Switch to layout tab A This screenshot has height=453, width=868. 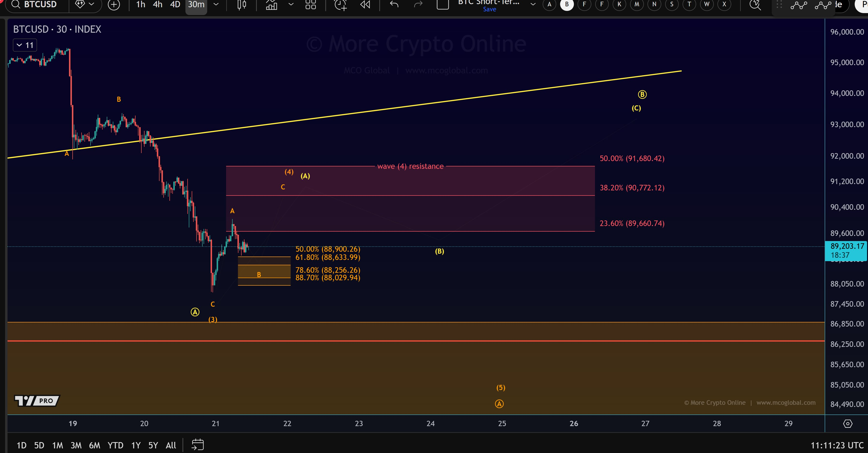point(549,5)
